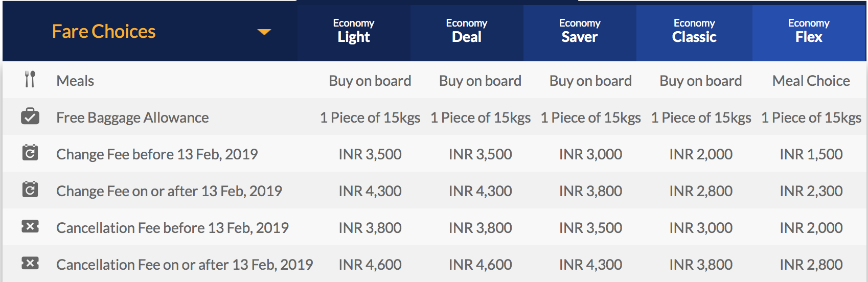Click the Free Baggage Allowance row label
868x282 pixels.
[132, 118]
